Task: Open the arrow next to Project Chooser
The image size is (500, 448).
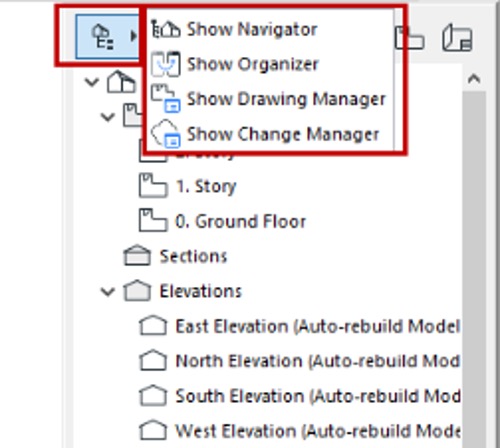Action: pyautogui.click(x=134, y=36)
